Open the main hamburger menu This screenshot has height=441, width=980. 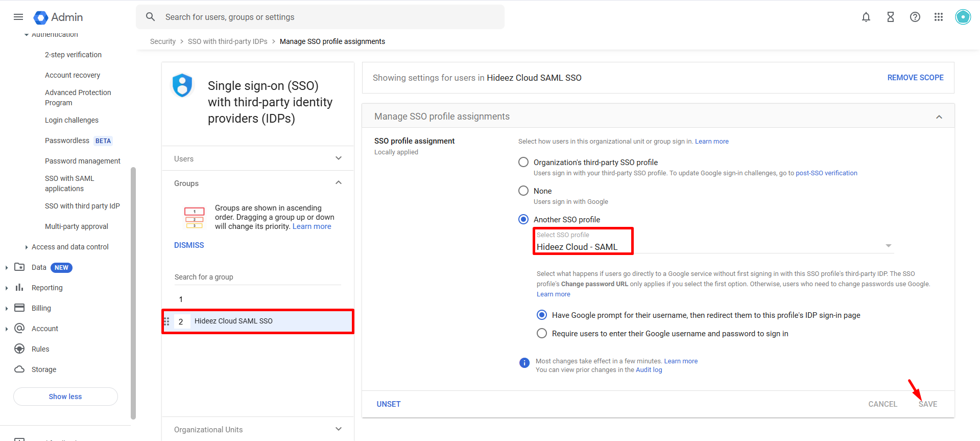coord(18,17)
